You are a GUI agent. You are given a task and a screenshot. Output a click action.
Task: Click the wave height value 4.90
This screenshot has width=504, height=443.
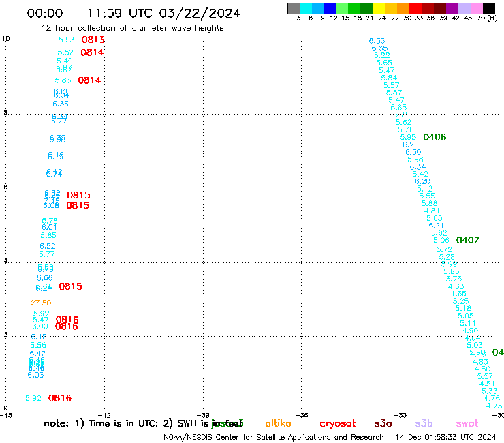(470, 331)
